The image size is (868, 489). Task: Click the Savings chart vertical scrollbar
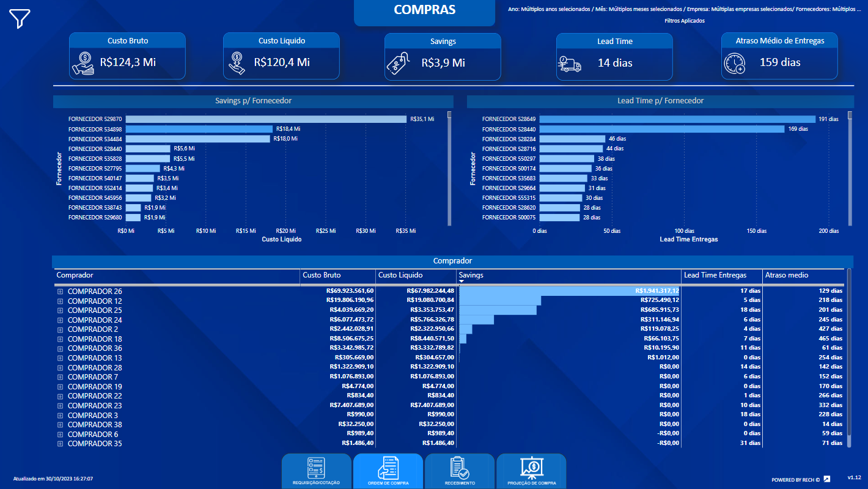point(449,167)
